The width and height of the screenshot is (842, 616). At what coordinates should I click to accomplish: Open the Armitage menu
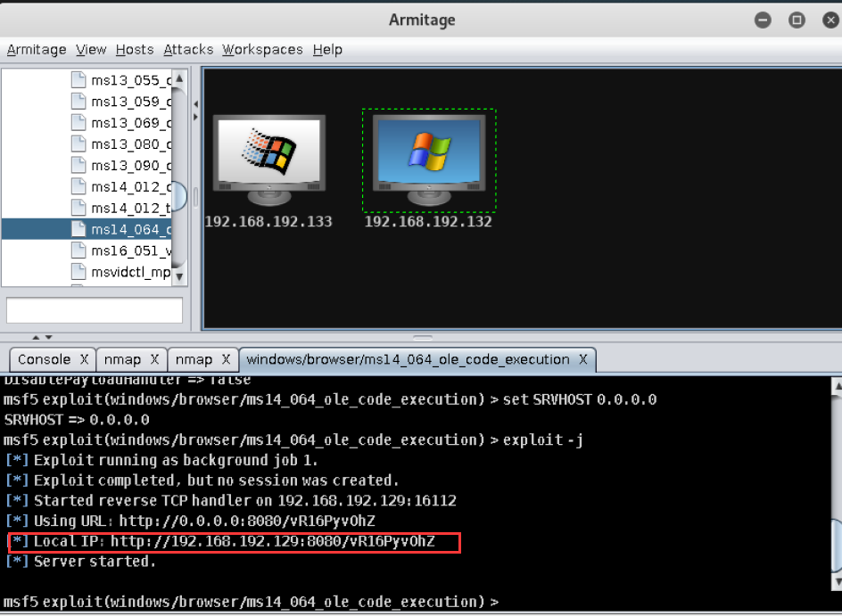click(37, 50)
